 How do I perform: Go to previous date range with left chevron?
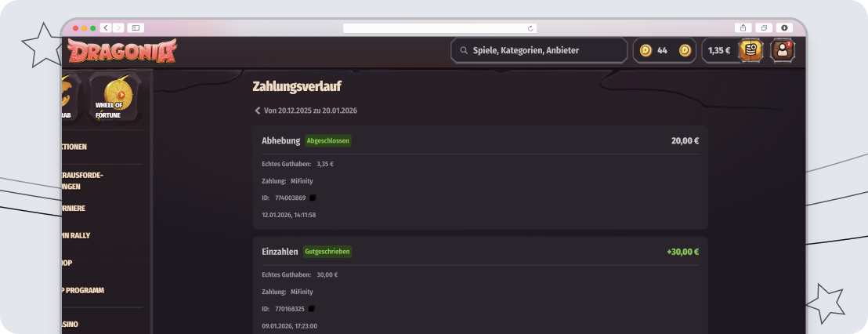257,111
